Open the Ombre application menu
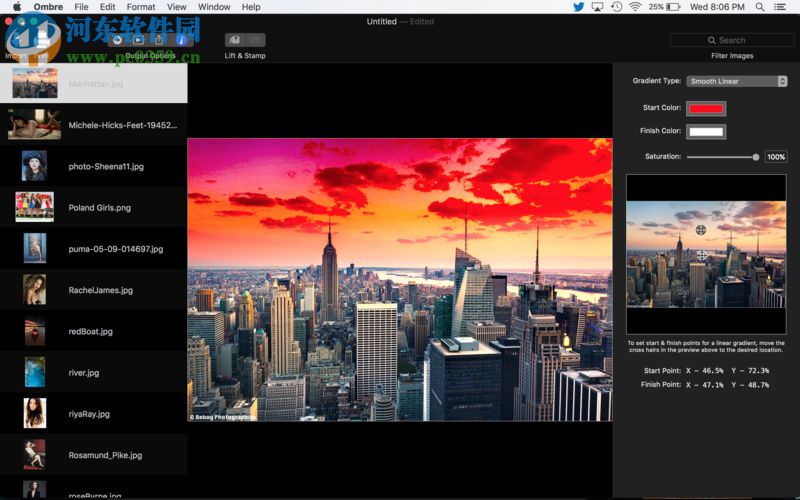 48,7
